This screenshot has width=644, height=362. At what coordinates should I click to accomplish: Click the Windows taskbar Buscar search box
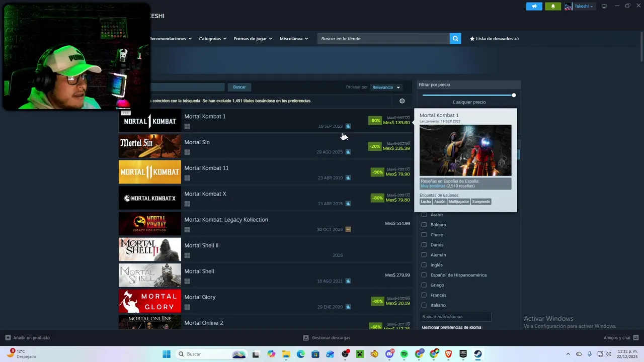click(211, 354)
